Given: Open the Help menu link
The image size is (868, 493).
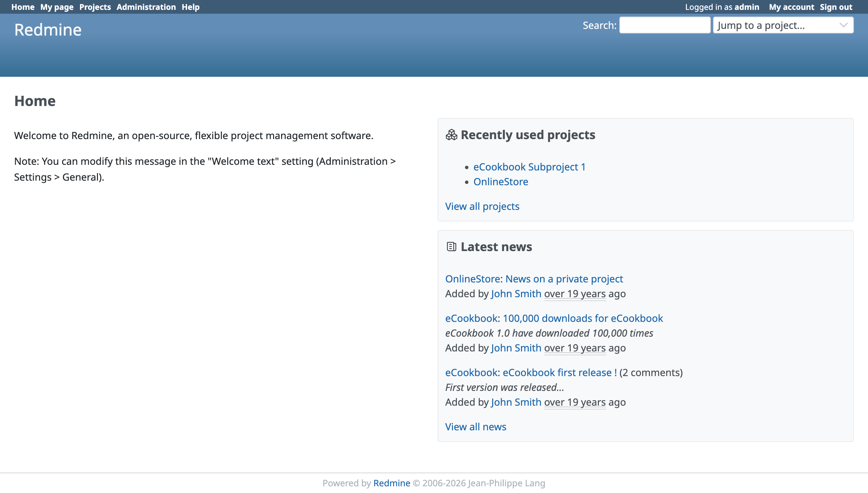Looking at the screenshot, I should point(190,7).
